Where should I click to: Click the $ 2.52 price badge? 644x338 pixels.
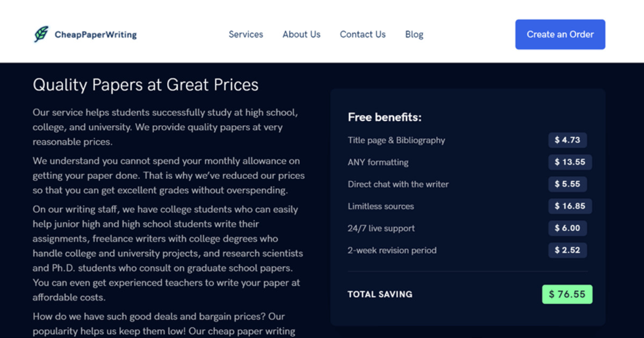tap(567, 250)
